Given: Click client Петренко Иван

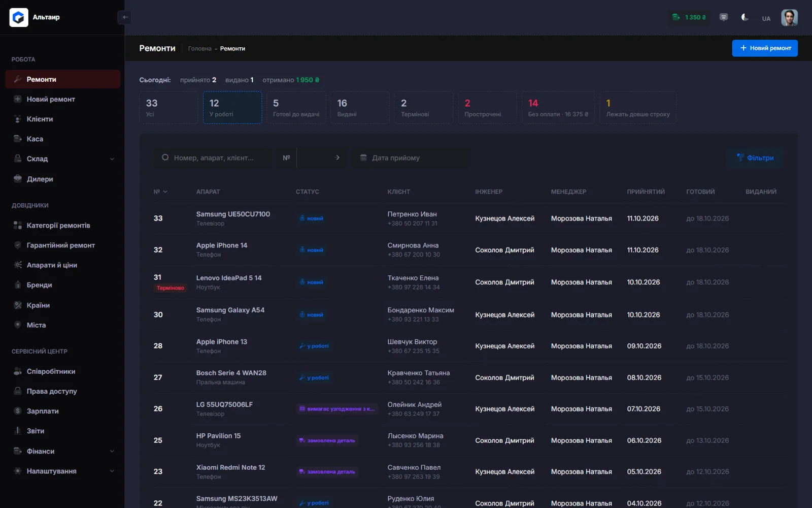Looking at the screenshot, I should [x=412, y=214].
